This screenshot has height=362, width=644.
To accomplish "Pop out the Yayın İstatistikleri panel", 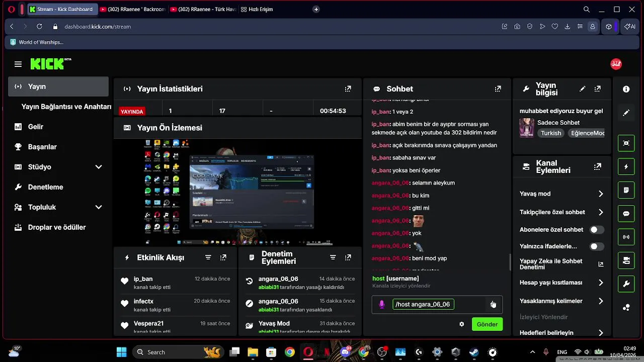I will (348, 89).
